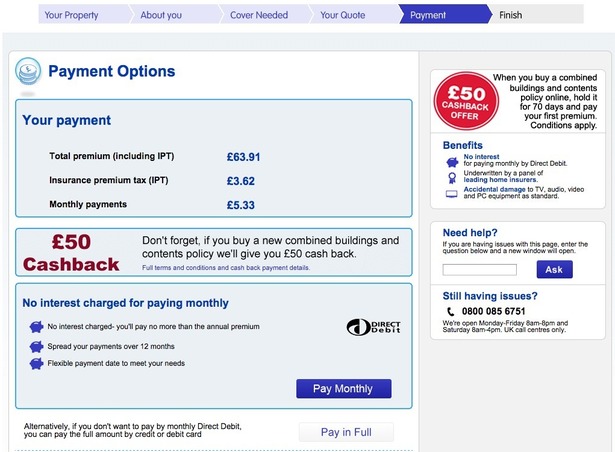
Task: Click the phone icon next to 0800 number
Action: (x=451, y=312)
